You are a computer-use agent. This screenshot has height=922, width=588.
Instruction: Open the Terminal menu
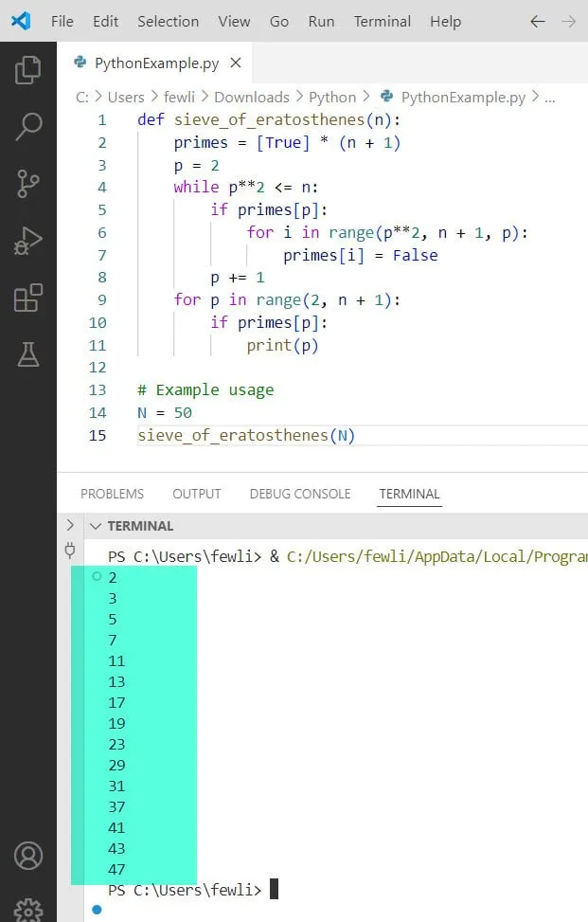click(x=383, y=21)
